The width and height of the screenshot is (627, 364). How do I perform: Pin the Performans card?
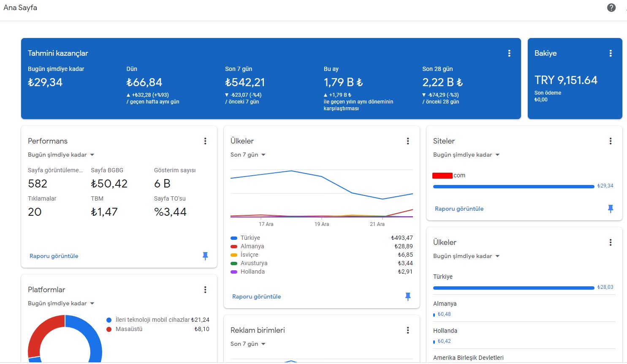pyautogui.click(x=205, y=256)
